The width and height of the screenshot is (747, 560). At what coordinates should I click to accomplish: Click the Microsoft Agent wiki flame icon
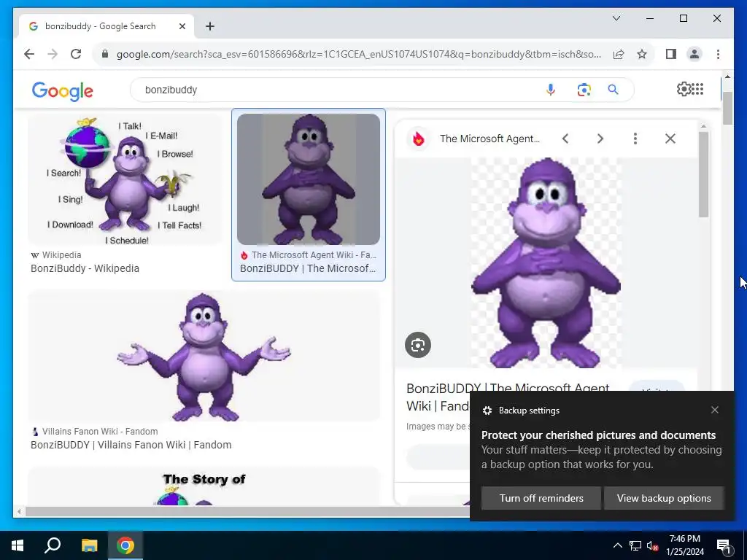[418, 139]
